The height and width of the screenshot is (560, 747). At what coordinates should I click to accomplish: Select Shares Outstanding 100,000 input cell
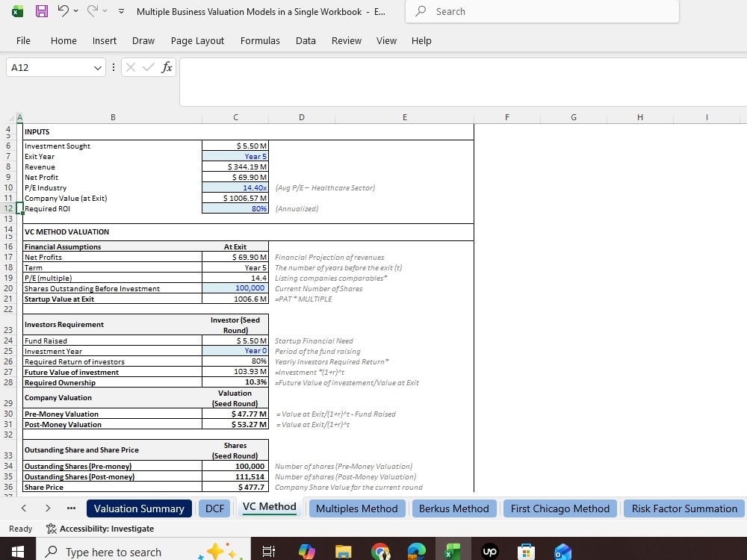click(235, 288)
